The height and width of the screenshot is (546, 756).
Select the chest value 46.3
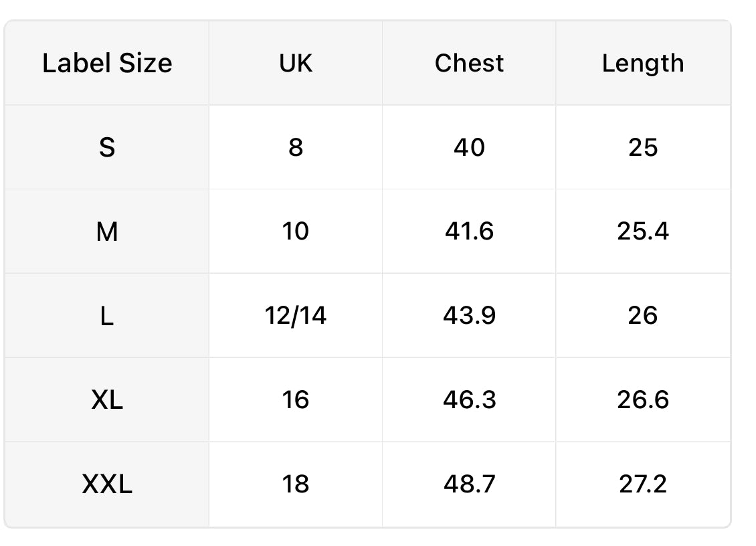click(x=469, y=400)
